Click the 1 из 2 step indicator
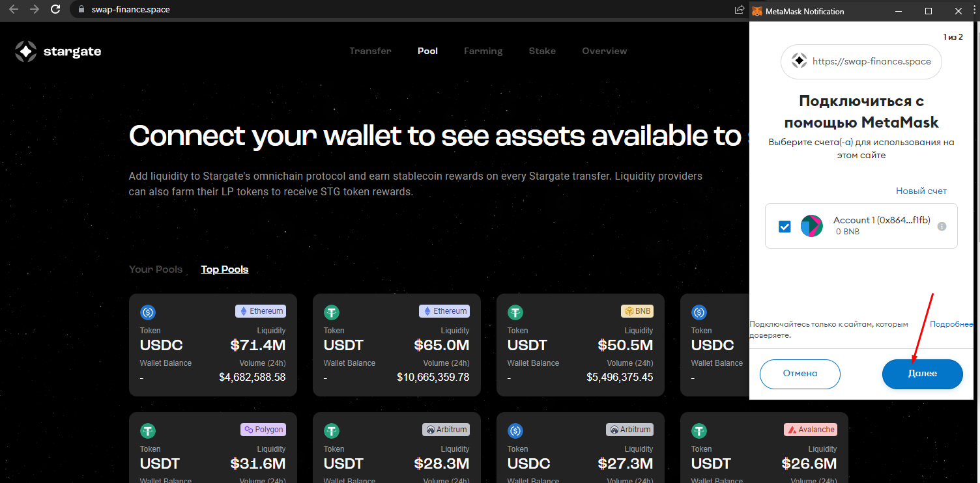This screenshot has height=483, width=980. pos(953,37)
